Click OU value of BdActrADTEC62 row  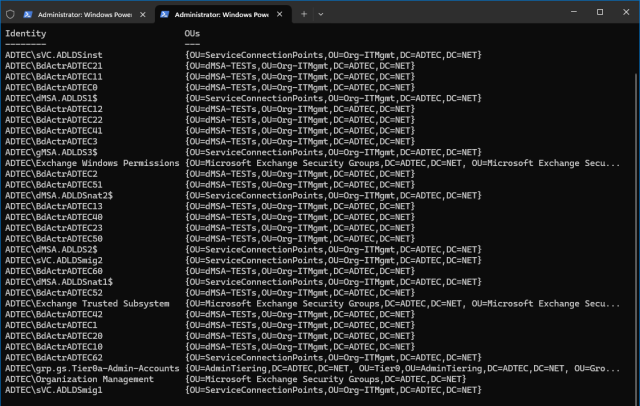click(333, 358)
